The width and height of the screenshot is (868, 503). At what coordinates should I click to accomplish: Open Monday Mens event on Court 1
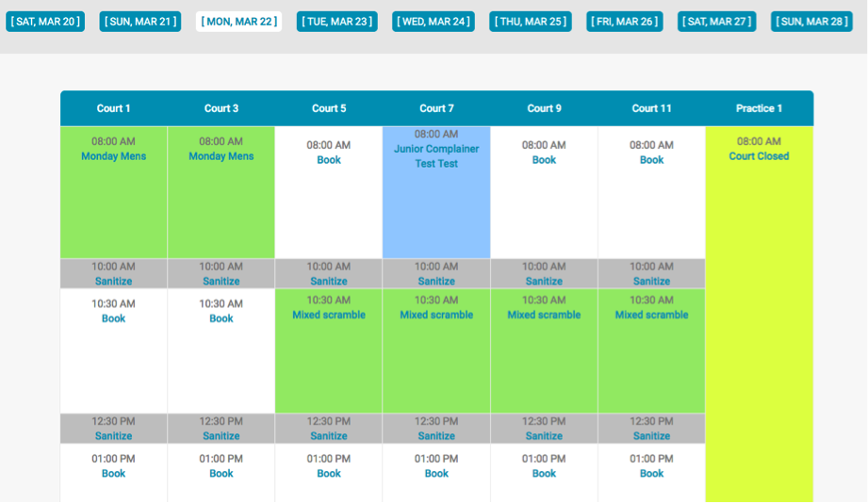[113, 156]
